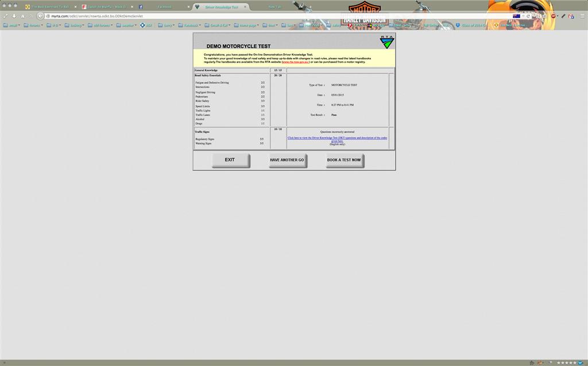Open the browser hamburger menu
This screenshot has height=366, width=588.
(582, 16)
